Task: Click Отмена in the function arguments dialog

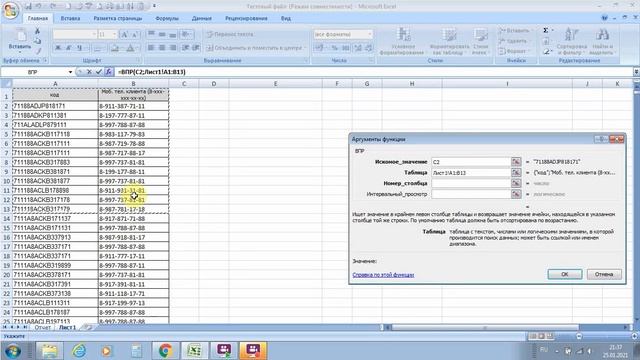Action: pyautogui.click(x=604, y=274)
